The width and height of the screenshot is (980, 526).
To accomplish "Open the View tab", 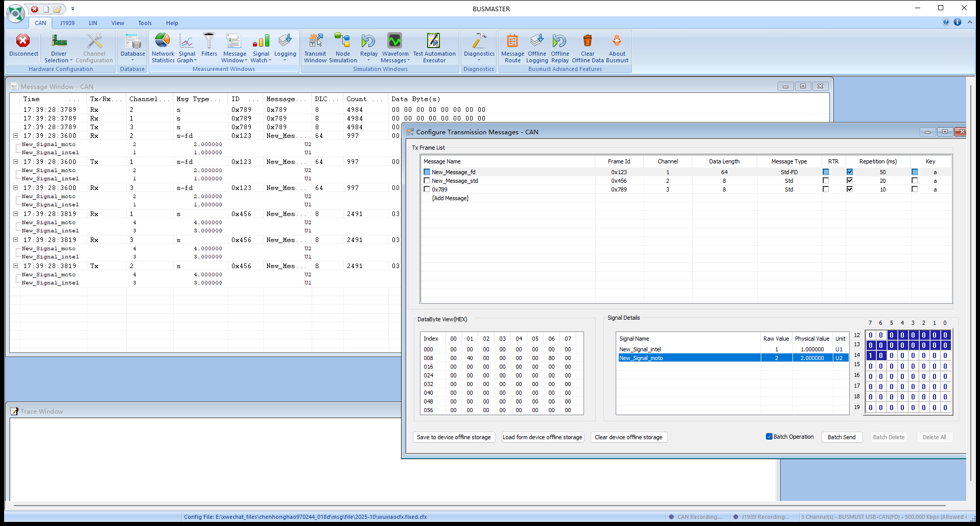I will click(x=118, y=23).
